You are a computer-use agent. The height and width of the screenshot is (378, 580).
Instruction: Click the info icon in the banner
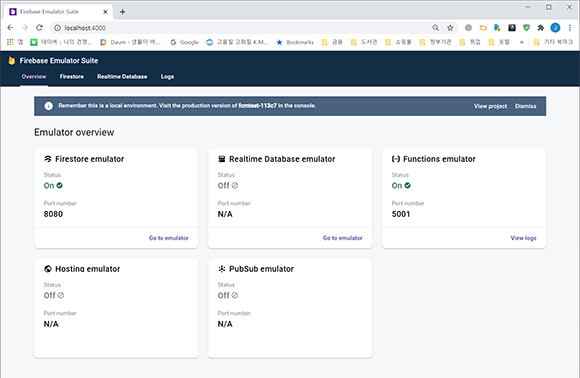(x=48, y=106)
